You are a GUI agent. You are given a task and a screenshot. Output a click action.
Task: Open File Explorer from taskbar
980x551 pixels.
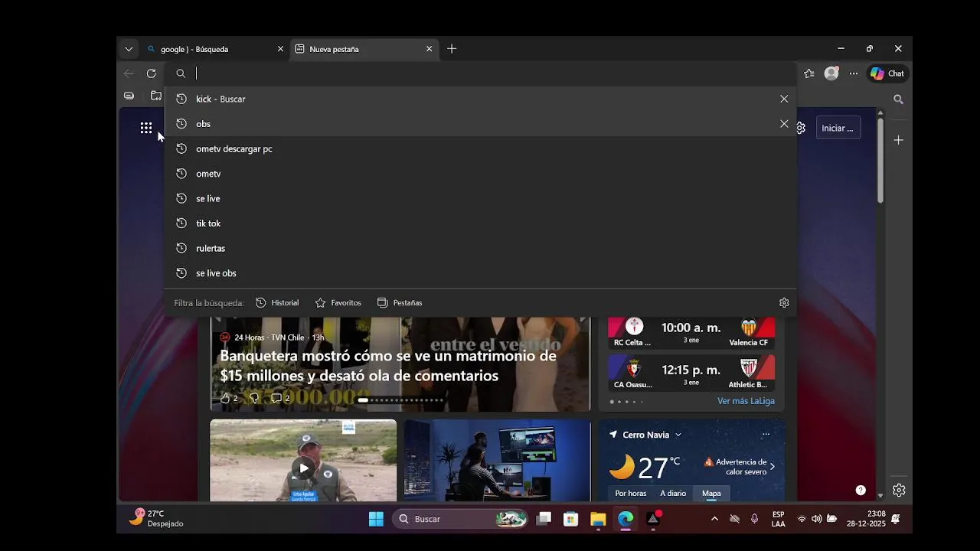598,519
